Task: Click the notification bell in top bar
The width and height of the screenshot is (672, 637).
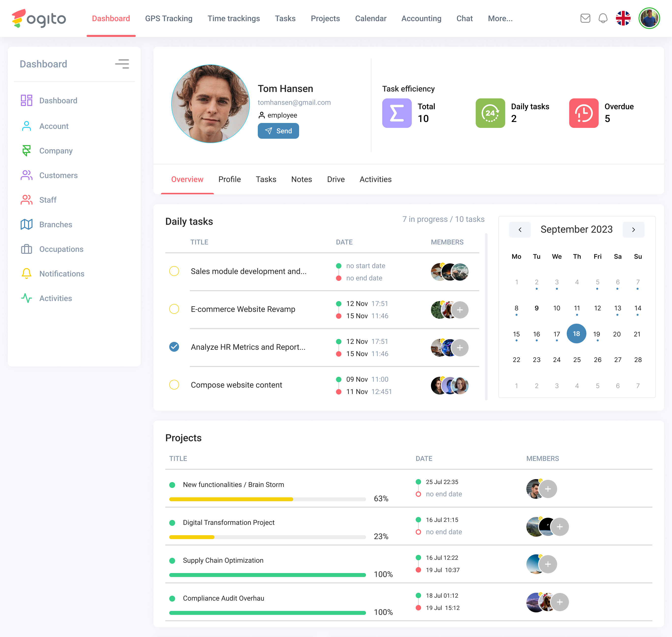Action: (x=603, y=18)
